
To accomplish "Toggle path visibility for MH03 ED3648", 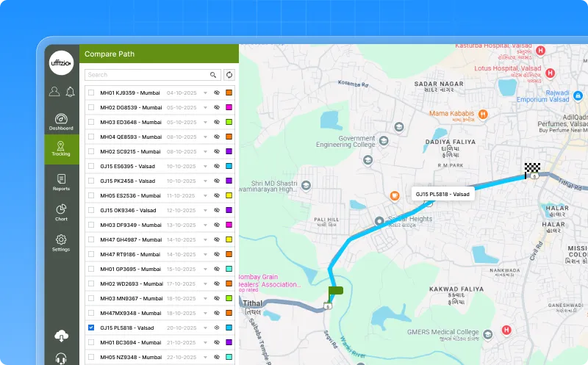I will click(x=217, y=122).
